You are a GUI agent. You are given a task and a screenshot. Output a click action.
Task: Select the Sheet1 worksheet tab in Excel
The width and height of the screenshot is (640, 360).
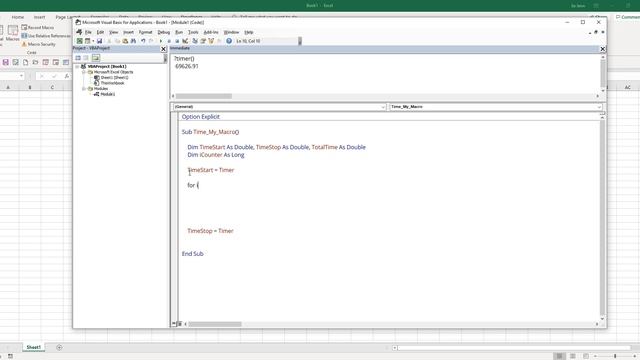click(33, 347)
